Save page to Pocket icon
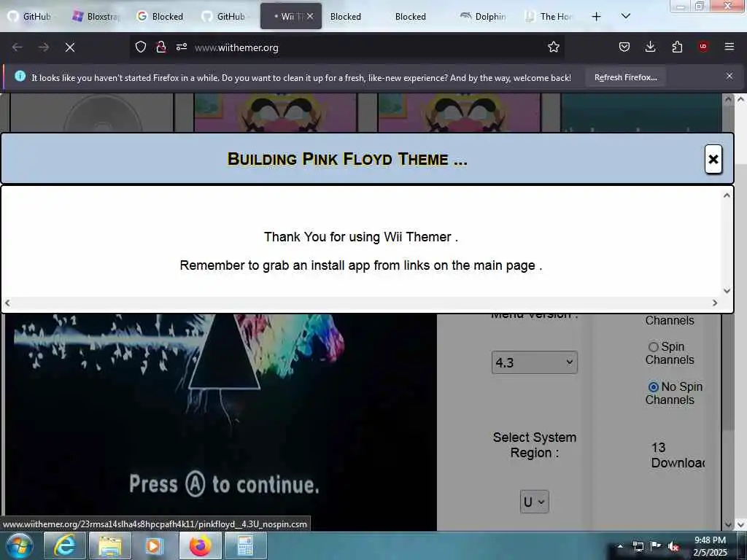The image size is (747, 560). (x=624, y=47)
